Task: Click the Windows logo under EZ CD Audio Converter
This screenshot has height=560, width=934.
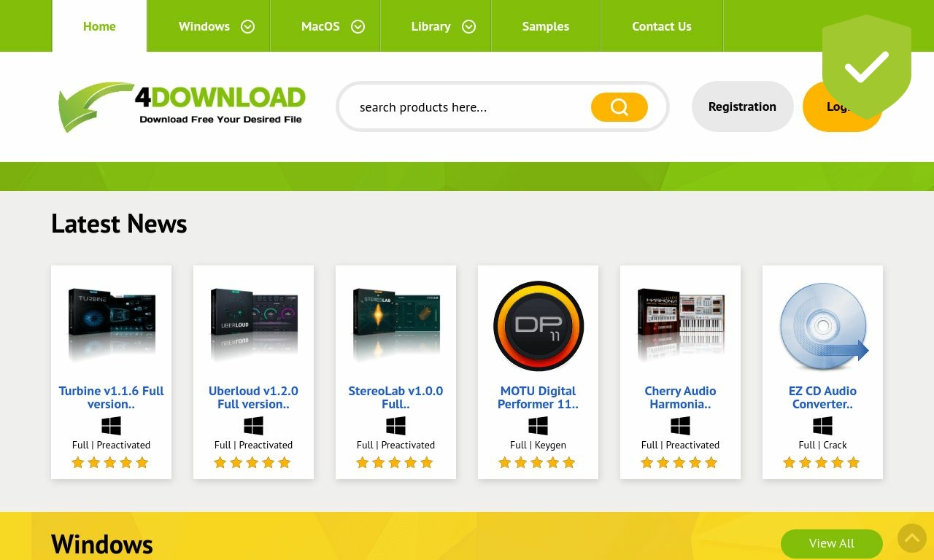Action: pyautogui.click(x=822, y=426)
